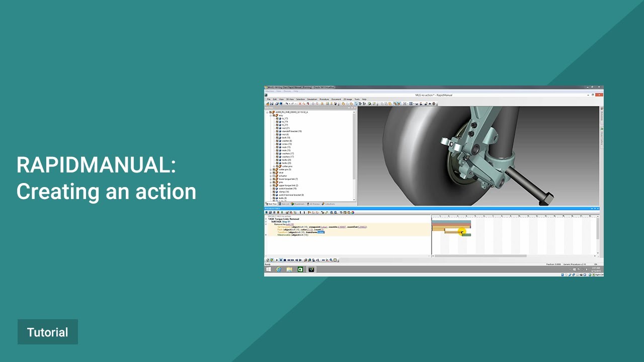
Task: Switch to the Thumbnails tab
Action: [297, 204]
